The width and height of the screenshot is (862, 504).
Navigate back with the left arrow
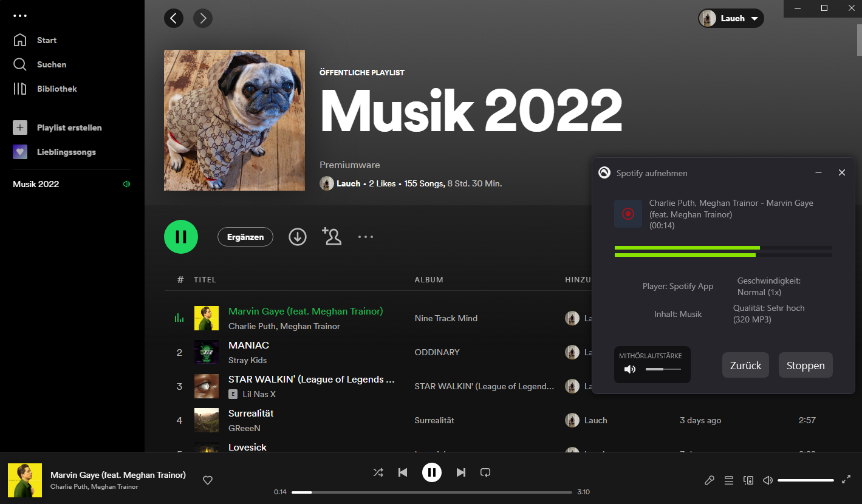coord(174,18)
